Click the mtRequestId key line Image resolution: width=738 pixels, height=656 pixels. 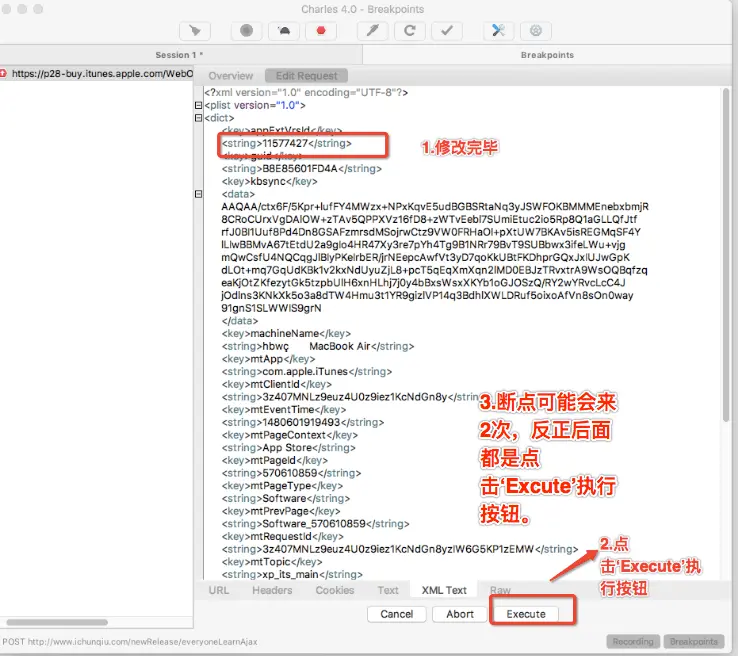pyautogui.click(x=282, y=536)
